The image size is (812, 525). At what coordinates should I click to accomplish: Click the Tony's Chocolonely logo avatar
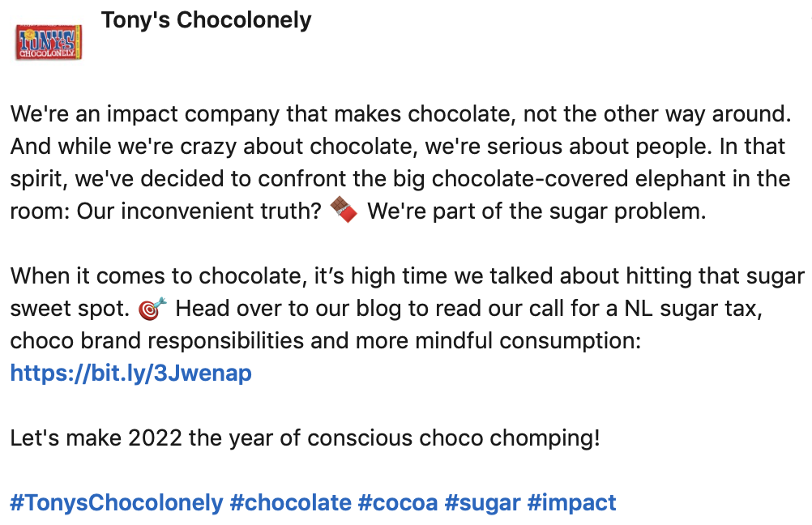[49, 42]
